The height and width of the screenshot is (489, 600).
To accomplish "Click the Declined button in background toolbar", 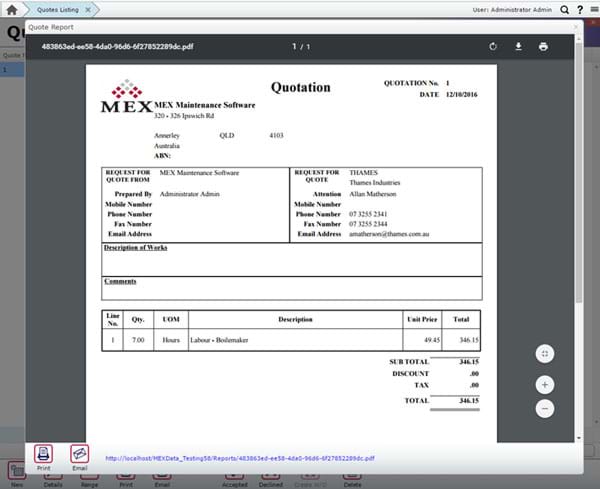I will pos(271,480).
